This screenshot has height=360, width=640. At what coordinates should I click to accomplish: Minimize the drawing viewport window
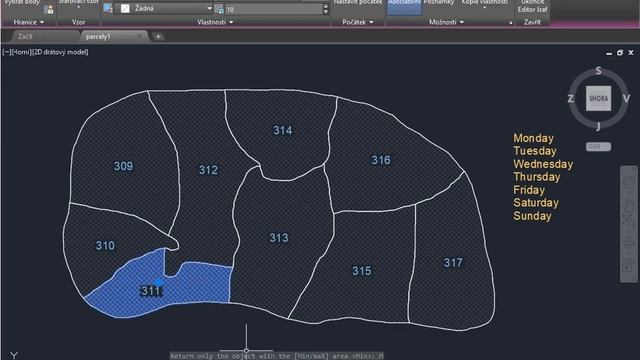pyautogui.click(x=609, y=53)
